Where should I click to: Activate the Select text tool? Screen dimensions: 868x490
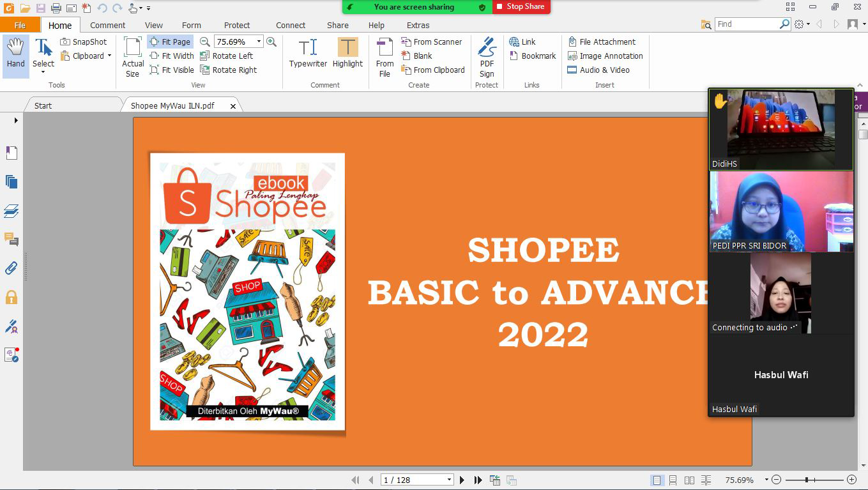click(43, 56)
